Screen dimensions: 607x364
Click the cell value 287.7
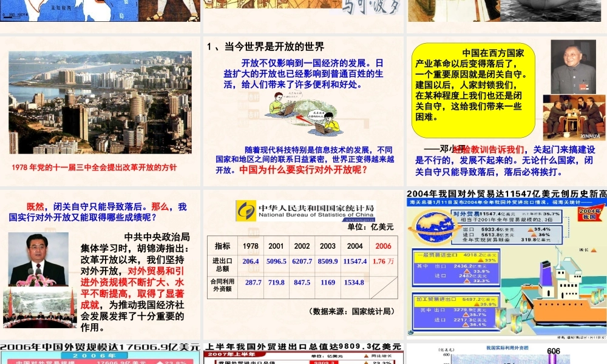tap(253, 282)
